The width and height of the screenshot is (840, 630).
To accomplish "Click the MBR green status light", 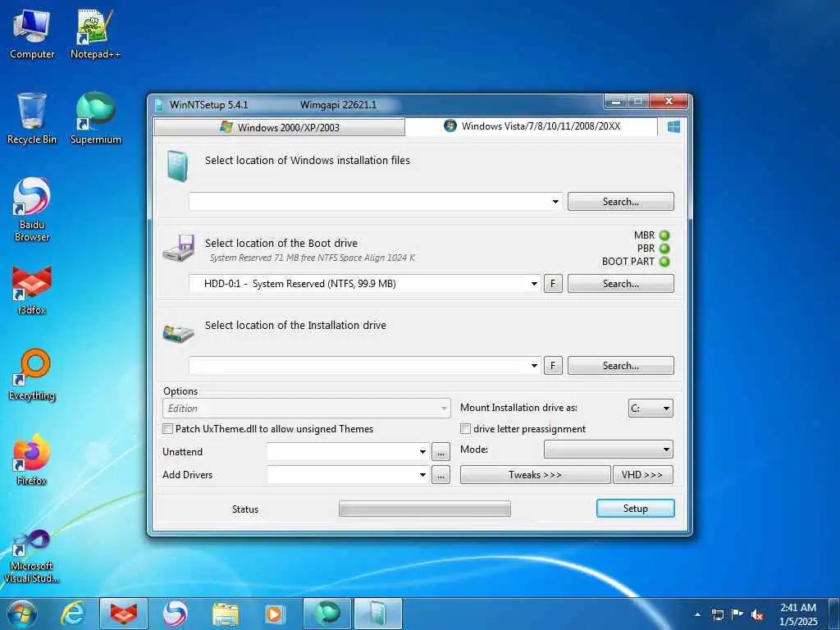I will click(664, 235).
